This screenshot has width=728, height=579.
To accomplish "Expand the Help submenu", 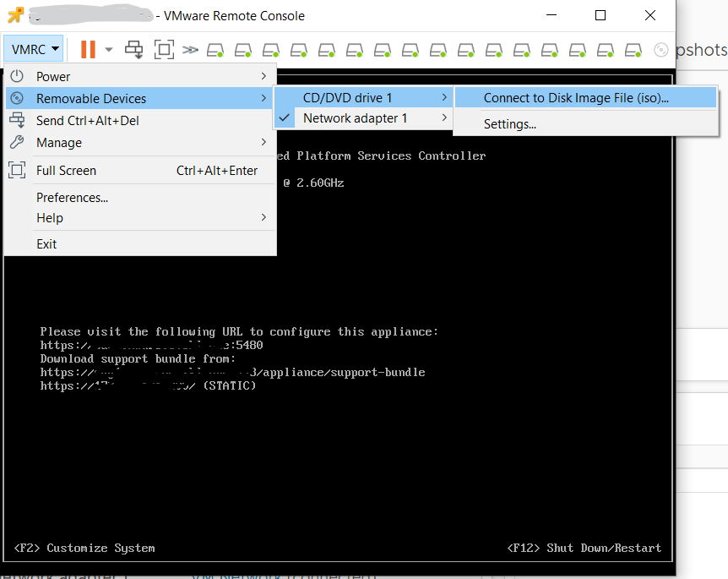I will pyautogui.click(x=141, y=217).
